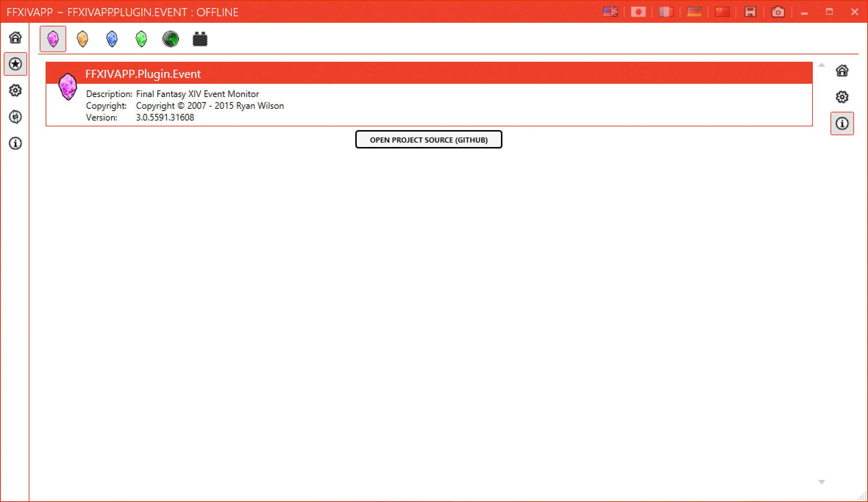Switch to the green crystal plugin tab

[x=141, y=39]
